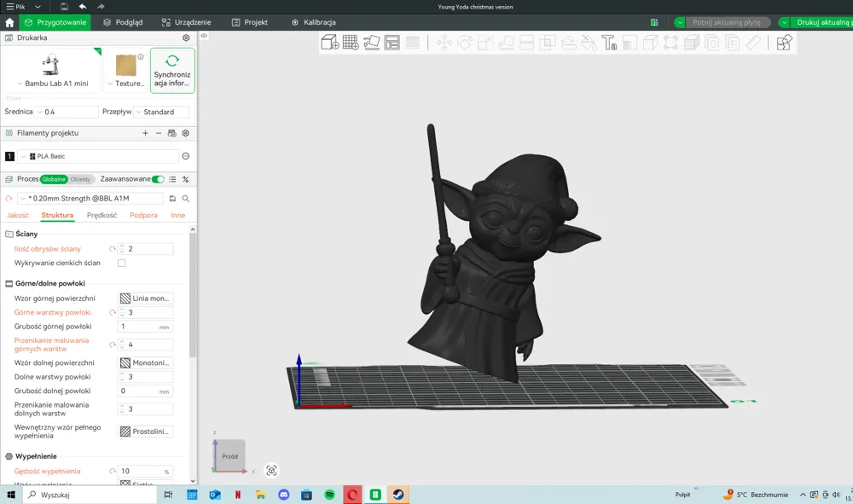Click the home icon
Screen dimensions: 853x504
pyautogui.click(x=9, y=22)
